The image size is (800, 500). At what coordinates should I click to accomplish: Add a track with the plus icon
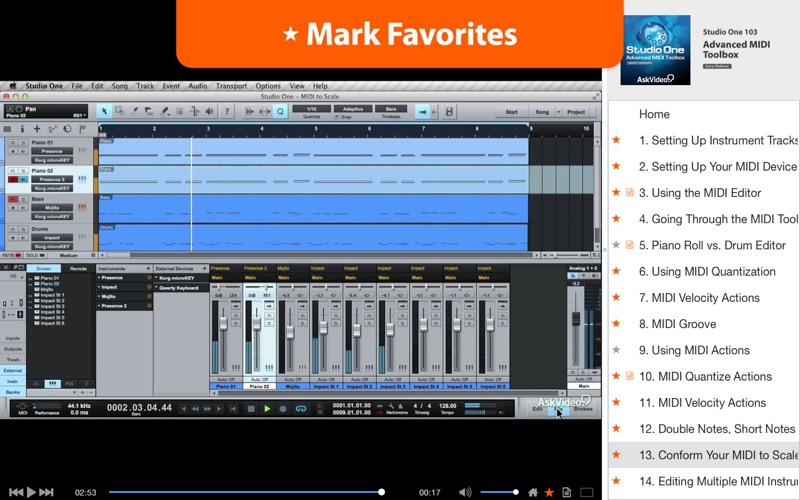[37, 129]
